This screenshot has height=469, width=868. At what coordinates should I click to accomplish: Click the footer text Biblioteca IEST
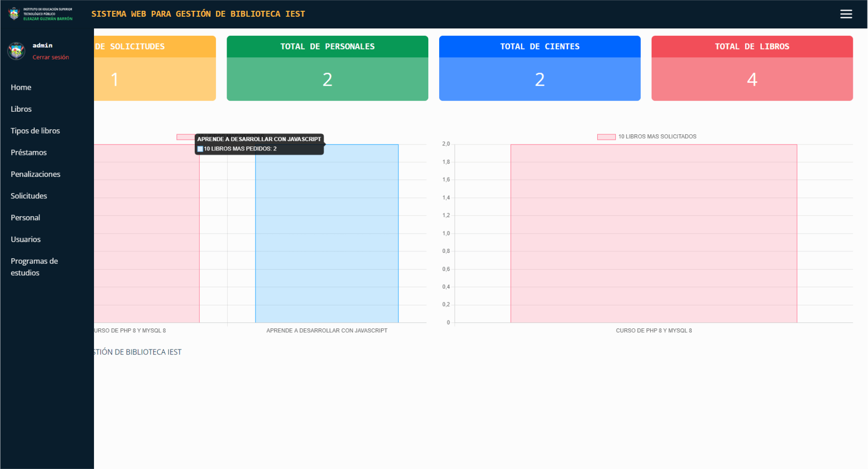(x=138, y=352)
